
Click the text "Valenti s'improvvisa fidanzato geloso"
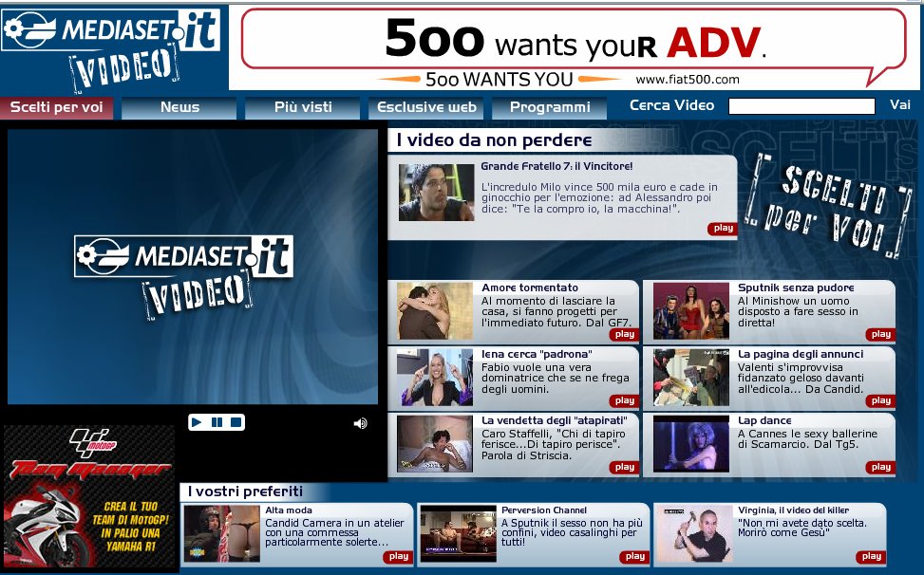(x=801, y=378)
